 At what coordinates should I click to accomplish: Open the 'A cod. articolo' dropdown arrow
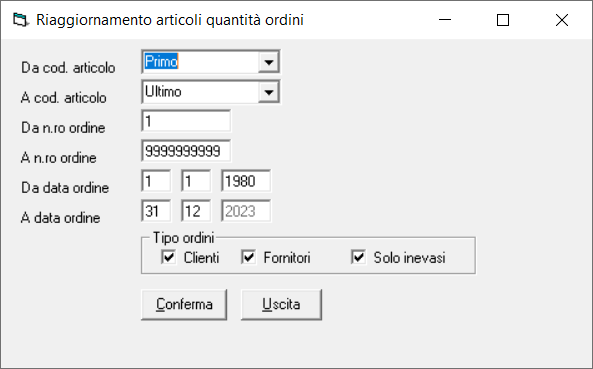click(269, 92)
